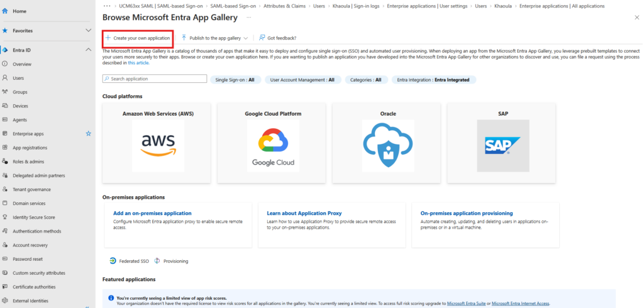644x308 pixels.
Task: Open Authentication methods in sidebar
Action: tap(36, 231)
